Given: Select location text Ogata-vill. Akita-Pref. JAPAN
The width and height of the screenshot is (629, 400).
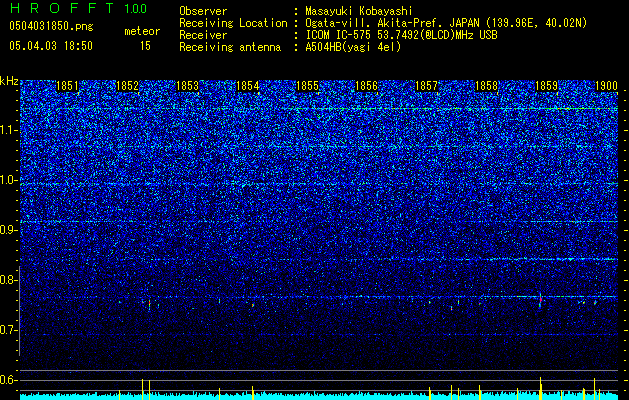Looking at the screenshot, I should 390,23.
